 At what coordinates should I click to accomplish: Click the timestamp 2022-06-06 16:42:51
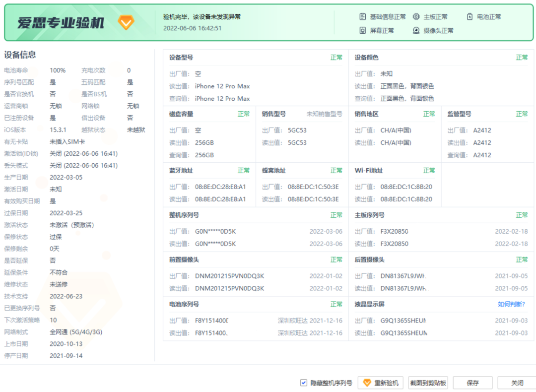(x=192, y=28)
